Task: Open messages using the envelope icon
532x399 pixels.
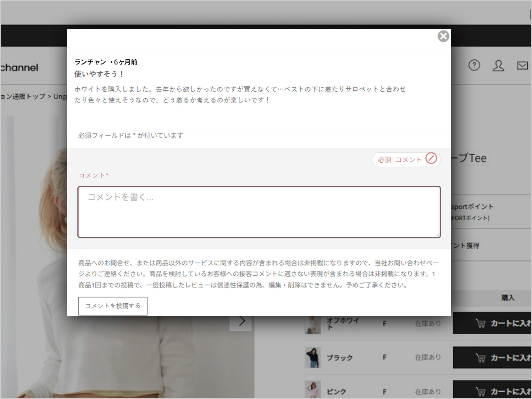Action: coord(522,65)
